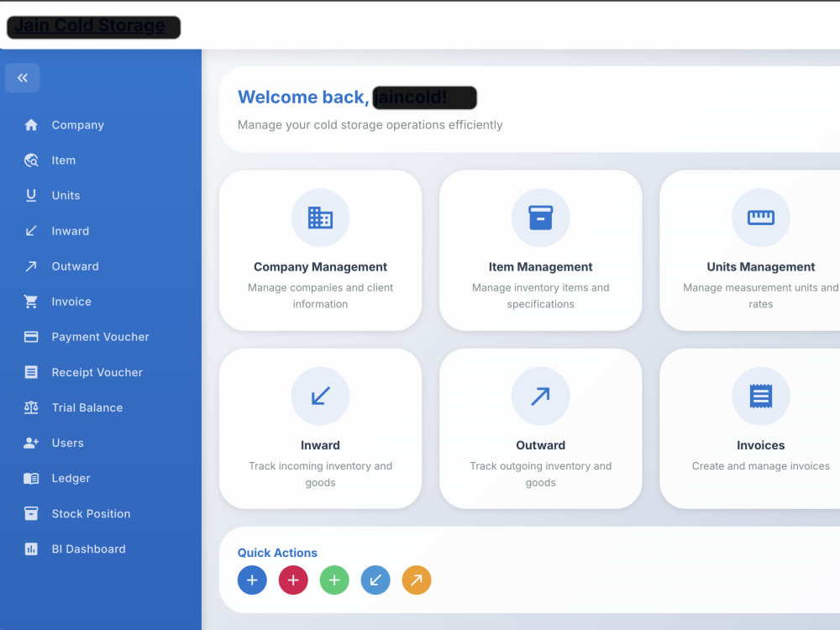Click the BI Dashboard chart icon
This screenshot has width=840, height=630.
[31, 549]
